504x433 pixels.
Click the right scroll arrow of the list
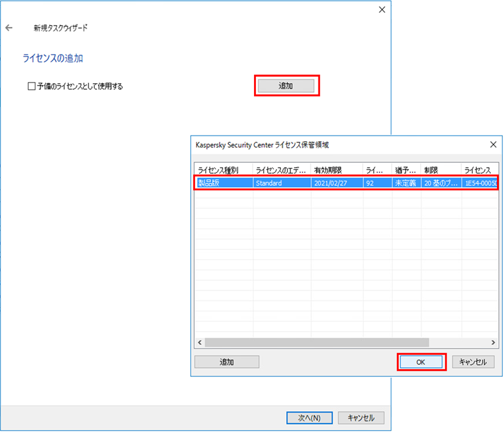pyautogui.click(x=493, y=342)
